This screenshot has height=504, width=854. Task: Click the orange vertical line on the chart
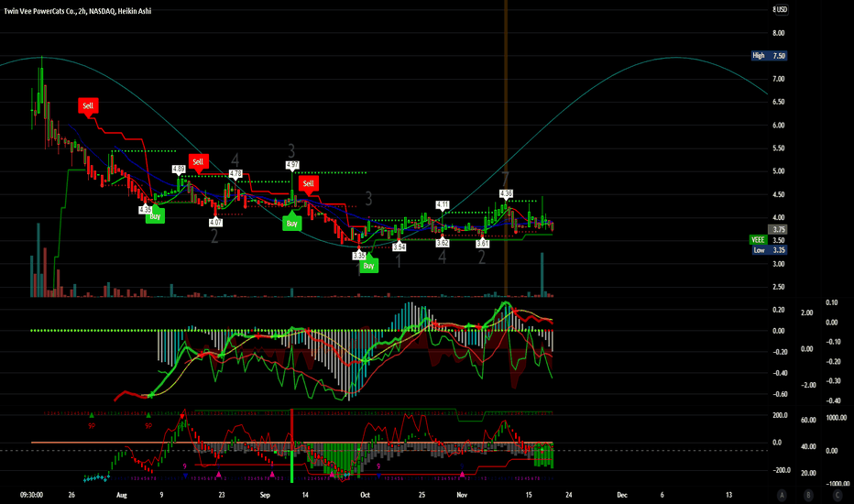click(506, 148)
